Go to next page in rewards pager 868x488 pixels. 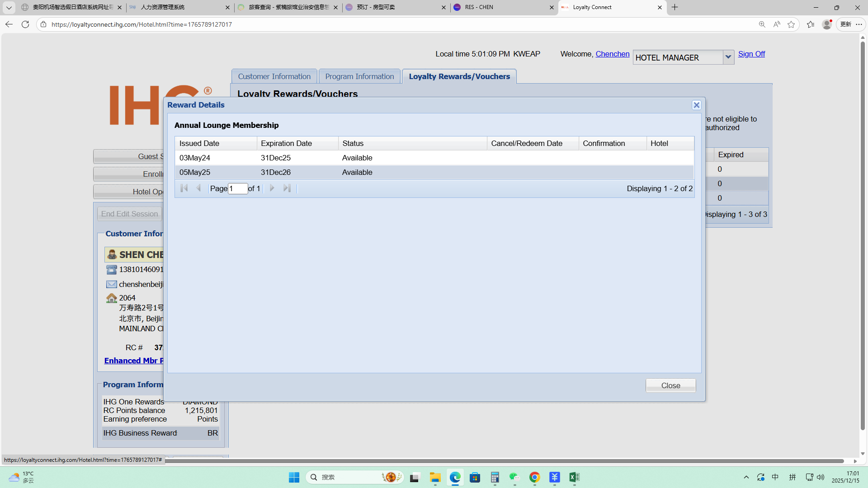tap(272, 188)
